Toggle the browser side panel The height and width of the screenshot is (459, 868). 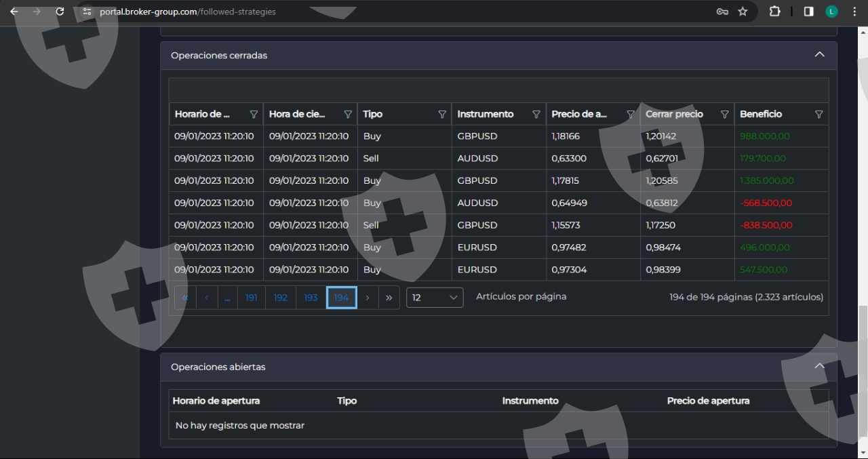tap(808, 12)
